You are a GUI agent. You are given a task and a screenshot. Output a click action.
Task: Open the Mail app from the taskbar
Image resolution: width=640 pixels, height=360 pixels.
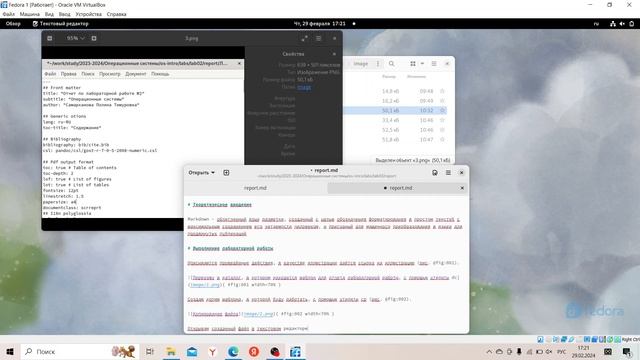[192, 351]
